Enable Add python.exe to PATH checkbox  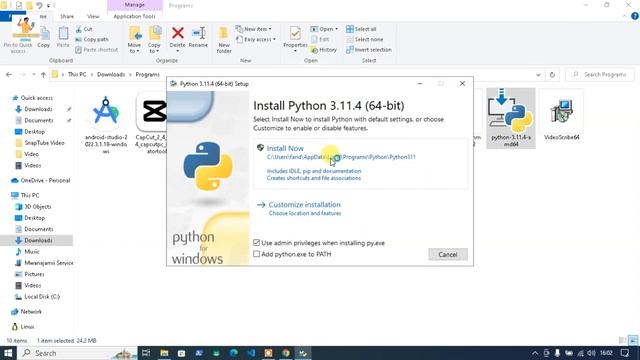click(256, 254)
